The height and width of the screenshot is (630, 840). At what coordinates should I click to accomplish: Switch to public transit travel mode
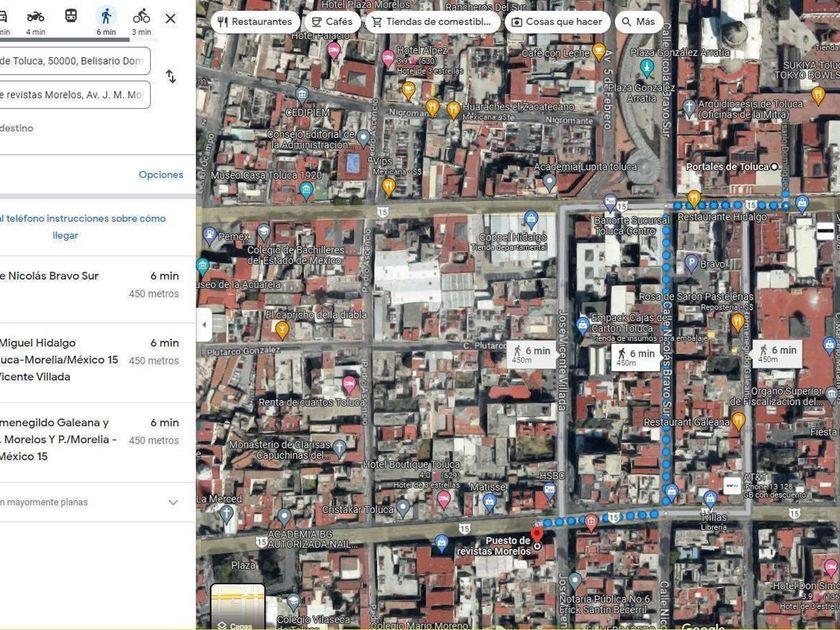pyautogui.click(x=71, y=18)
